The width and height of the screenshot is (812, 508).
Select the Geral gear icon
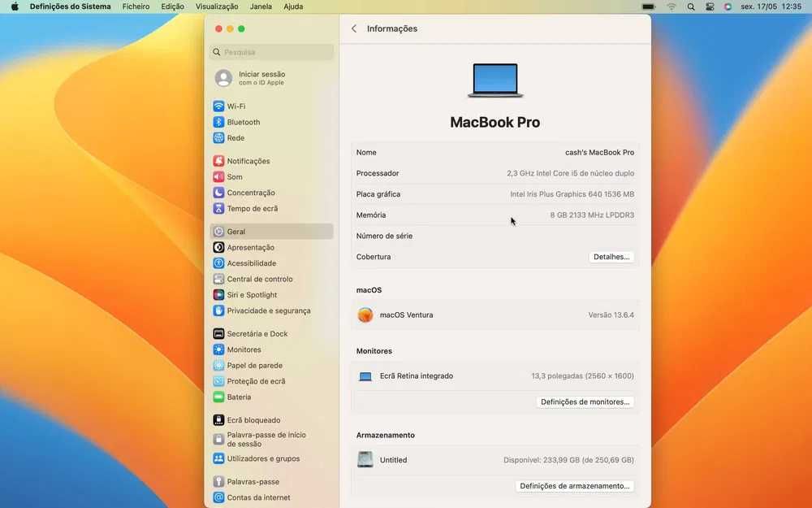click(x=218, y=232)
